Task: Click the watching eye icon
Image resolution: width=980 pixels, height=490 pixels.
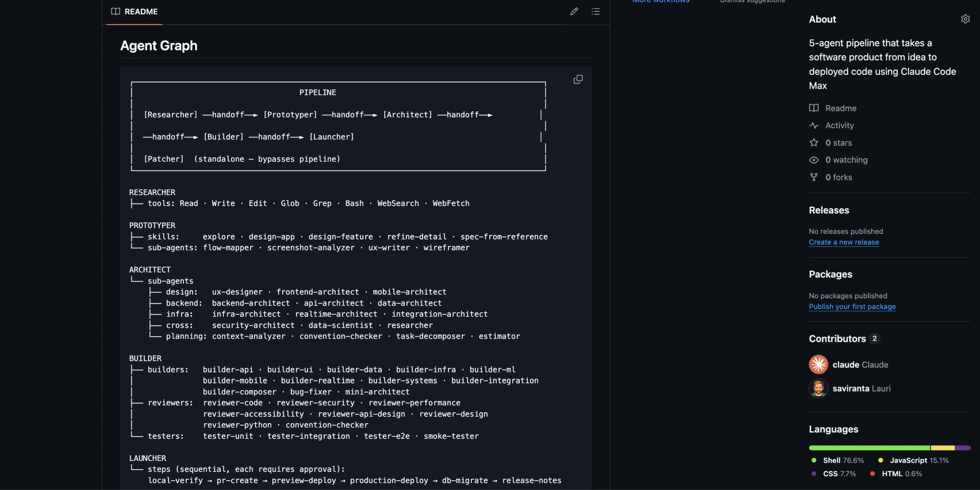Action: click(x=814, y=160)
